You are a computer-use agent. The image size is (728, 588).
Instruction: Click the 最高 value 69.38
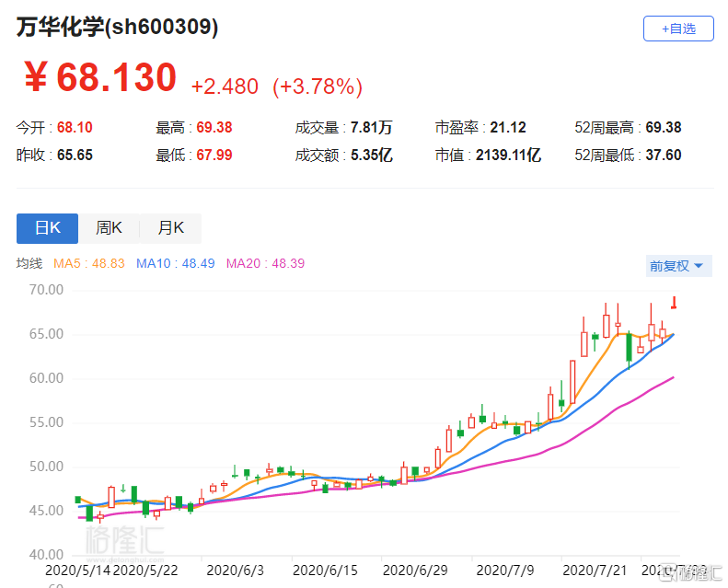click(214, 127)
